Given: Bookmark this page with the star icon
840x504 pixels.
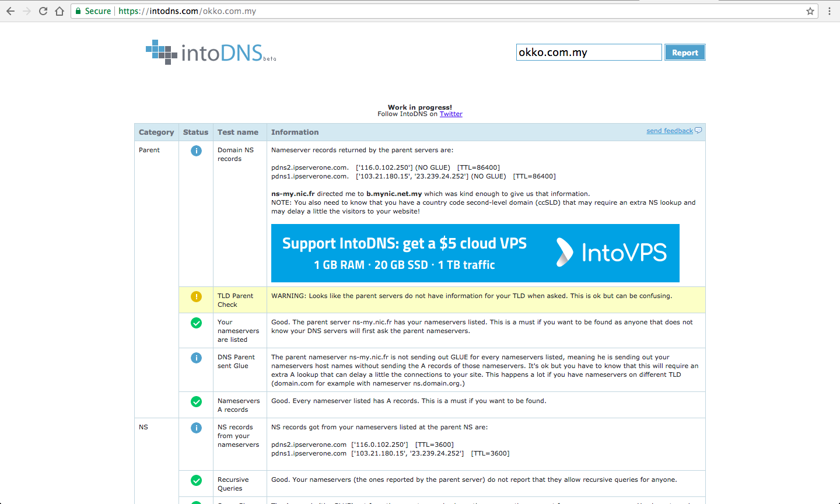Looking at the screenshot, I should click(x=810, y=11).
